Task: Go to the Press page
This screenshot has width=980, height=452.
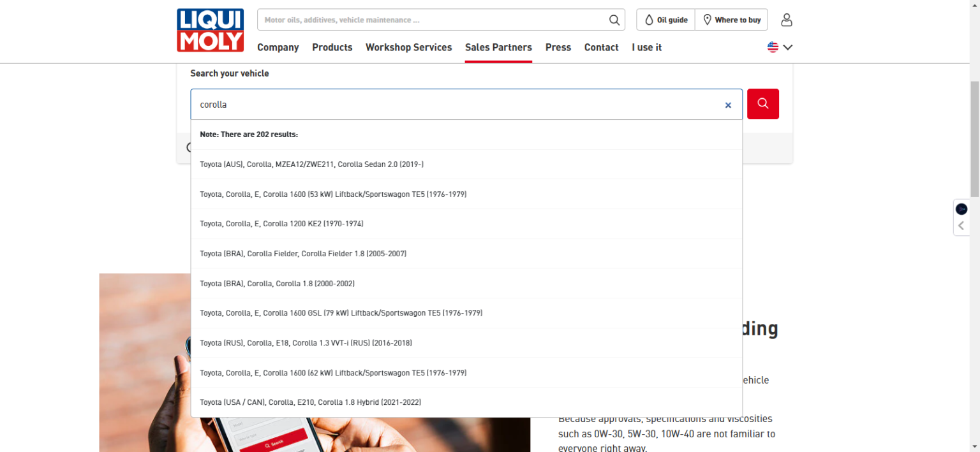Action: (558, 47)
